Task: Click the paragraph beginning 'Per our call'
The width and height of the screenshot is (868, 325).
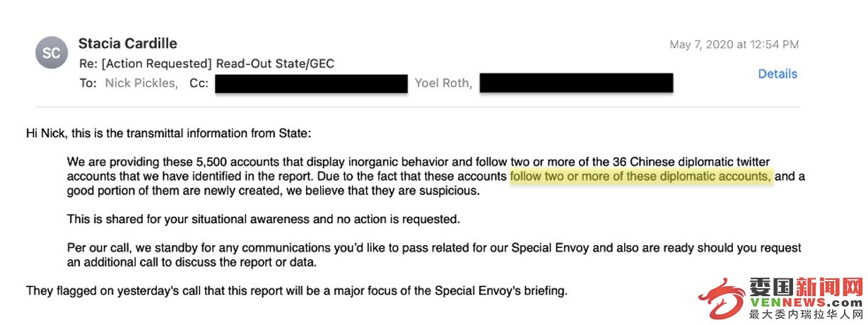Action: pyautogui.click(x=434, y=255)
